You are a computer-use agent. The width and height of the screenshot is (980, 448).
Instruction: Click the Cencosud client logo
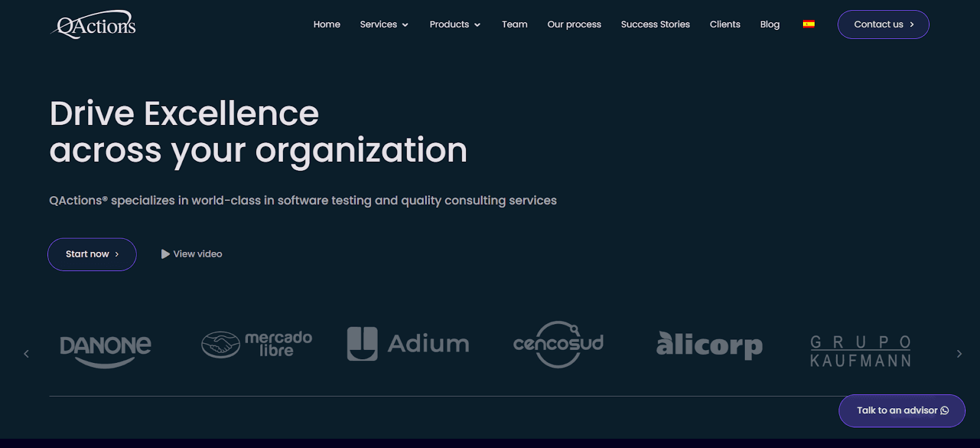pyautogui.click(x=558, y=344)
